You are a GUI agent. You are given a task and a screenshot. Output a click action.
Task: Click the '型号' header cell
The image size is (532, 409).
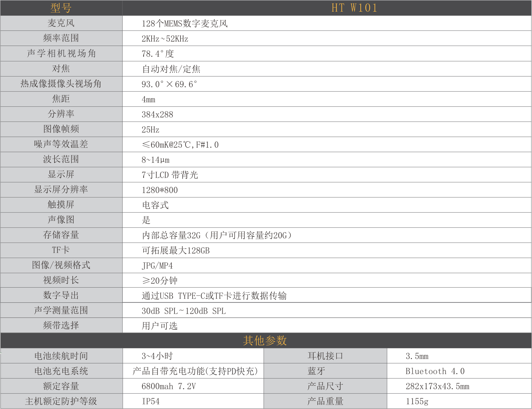[x=61, y=8]
